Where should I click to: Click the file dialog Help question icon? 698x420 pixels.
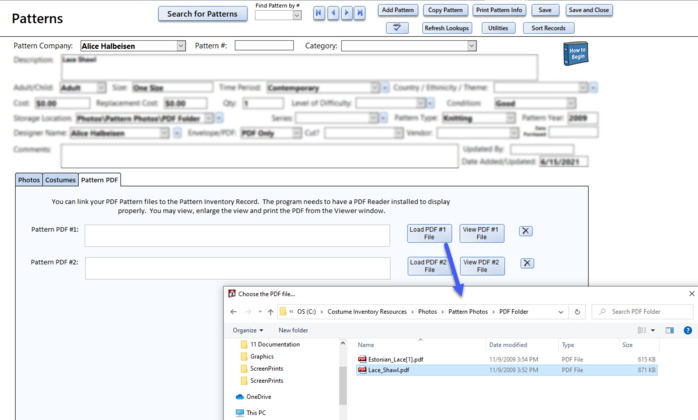pos(687,330)
